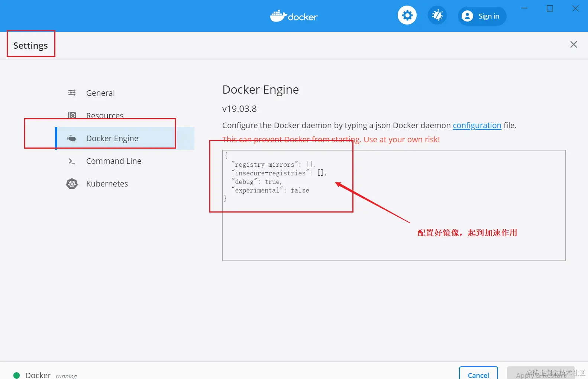Click the troubleshoot bug icon
This screenshot has height=379, width=588.
coord(437,16)
